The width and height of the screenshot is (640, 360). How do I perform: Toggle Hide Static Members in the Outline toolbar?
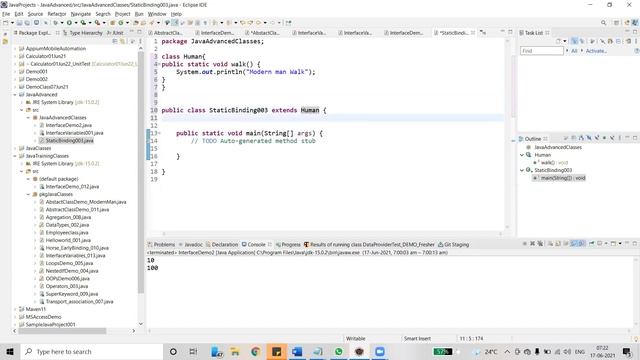[x=597, y=138]
